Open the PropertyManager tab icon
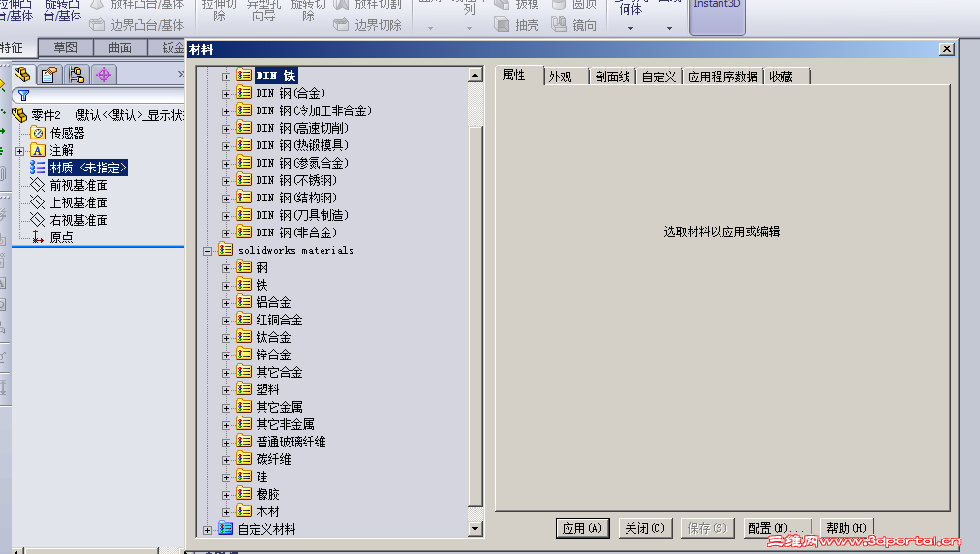Screen dimensions: 980x554 pyautogui.click(x=48, y=75)
